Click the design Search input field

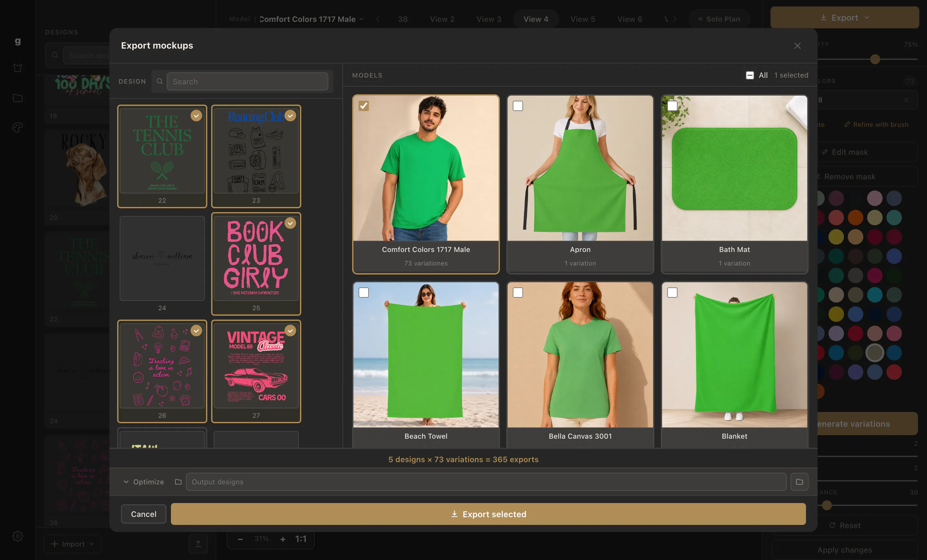tap(247, 81)
